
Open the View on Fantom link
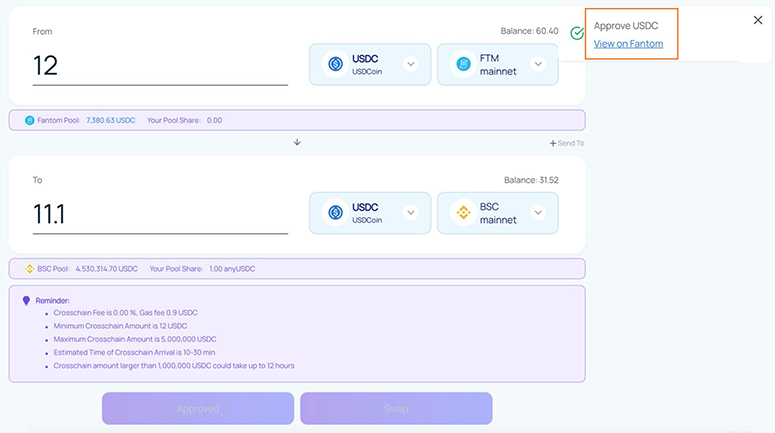(x=628, y=44)
